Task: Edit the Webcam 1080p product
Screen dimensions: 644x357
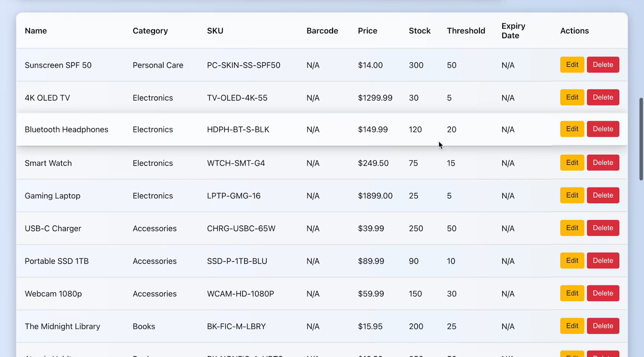Action: tap(572, 293)
